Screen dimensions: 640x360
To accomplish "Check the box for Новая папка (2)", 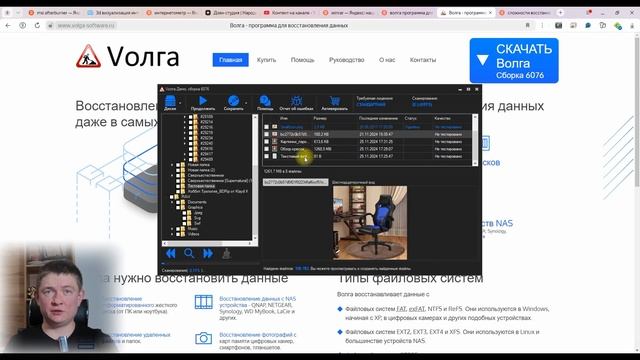I will click(x=178, y=170).
